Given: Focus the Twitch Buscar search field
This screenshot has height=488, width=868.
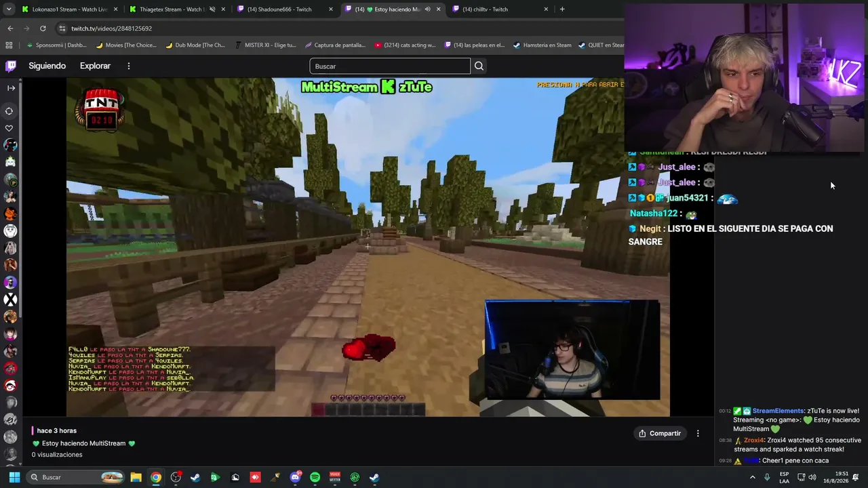Looking at the screenshot, I should (x=390, y=66).
